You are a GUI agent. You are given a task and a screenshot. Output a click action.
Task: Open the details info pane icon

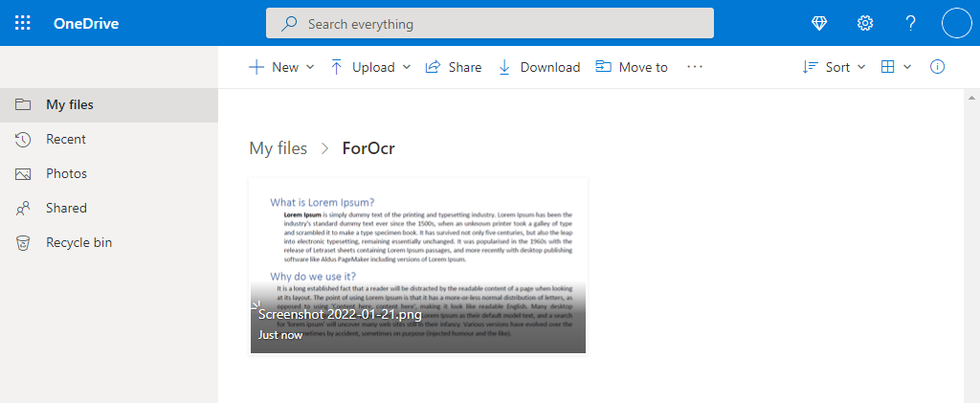point(938,67)
